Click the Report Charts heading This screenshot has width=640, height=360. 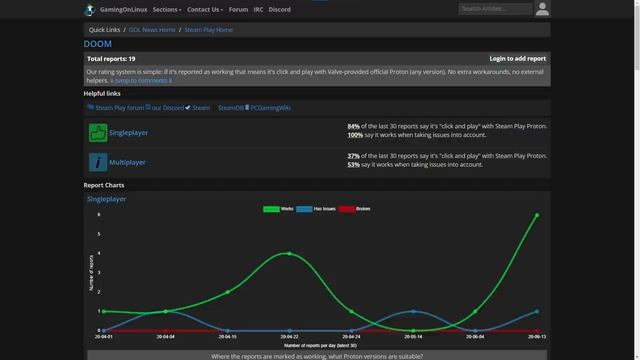[104, 185]
